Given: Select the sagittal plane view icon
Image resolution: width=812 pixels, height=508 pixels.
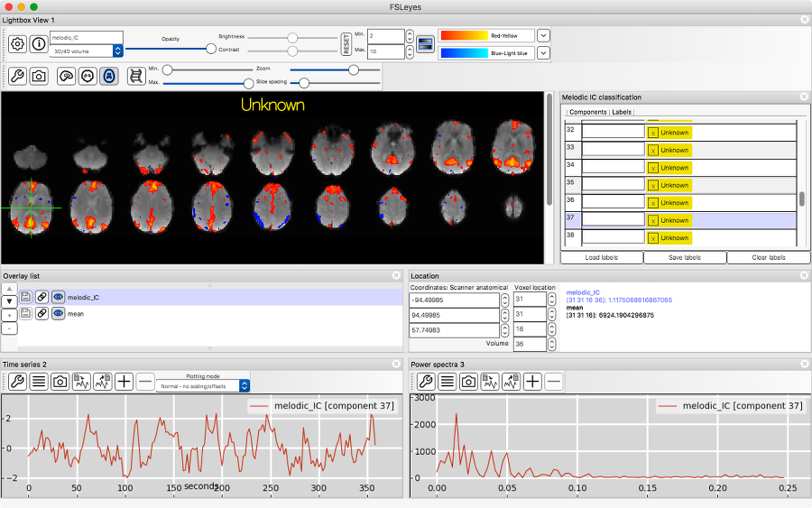Looking at the screenshot, I should 67,77.
